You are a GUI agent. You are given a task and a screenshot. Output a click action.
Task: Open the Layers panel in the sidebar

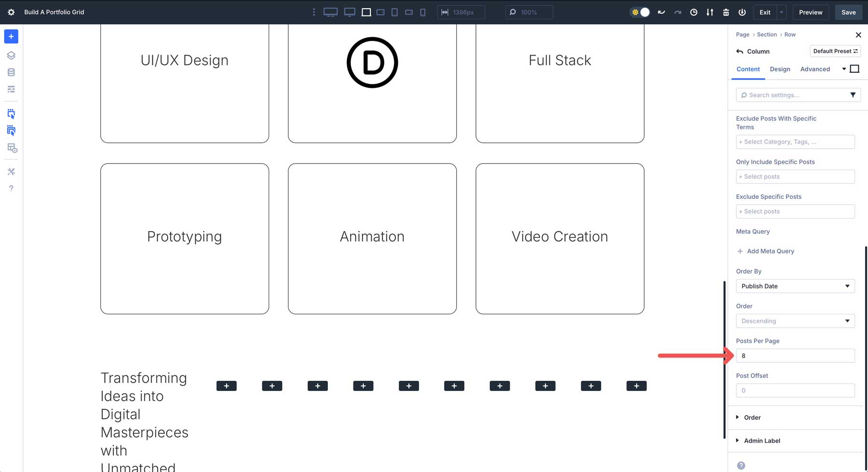tap(11, 55)
